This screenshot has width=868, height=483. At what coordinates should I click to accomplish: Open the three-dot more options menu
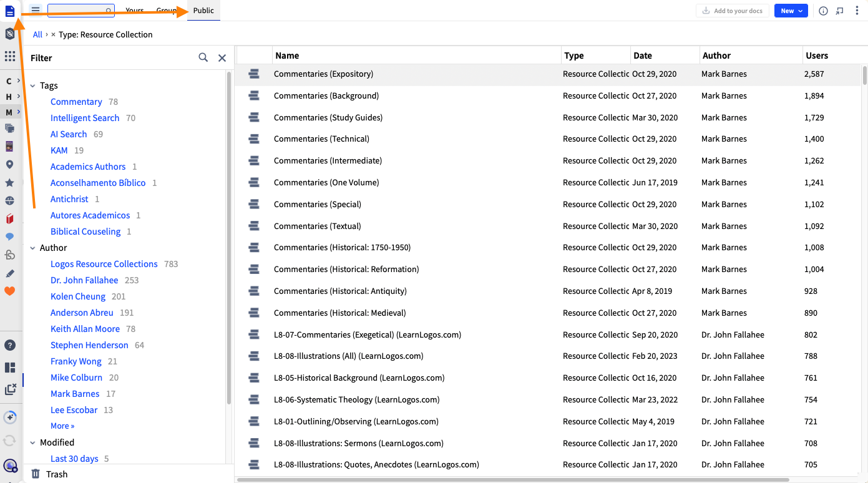click(857, 11)
